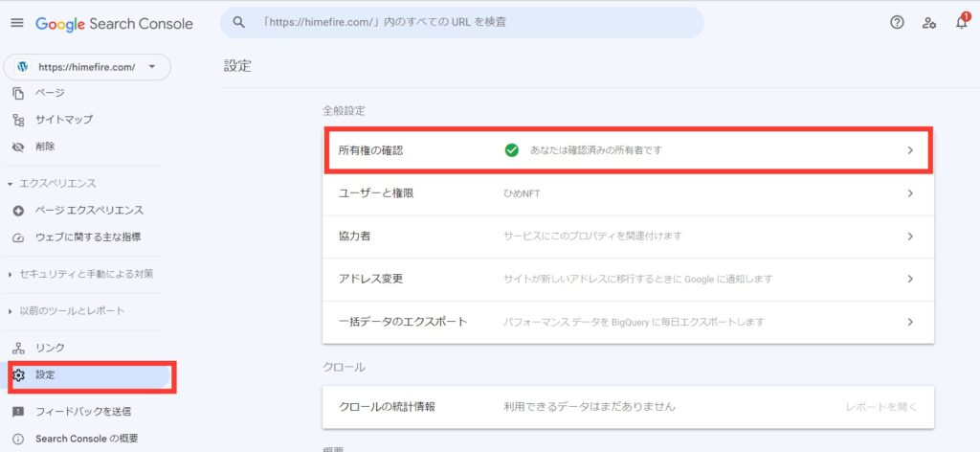Viewport: 980px width, 452px height.
Task: Open the hamburger navigation menu
Action: pos(17,23)
